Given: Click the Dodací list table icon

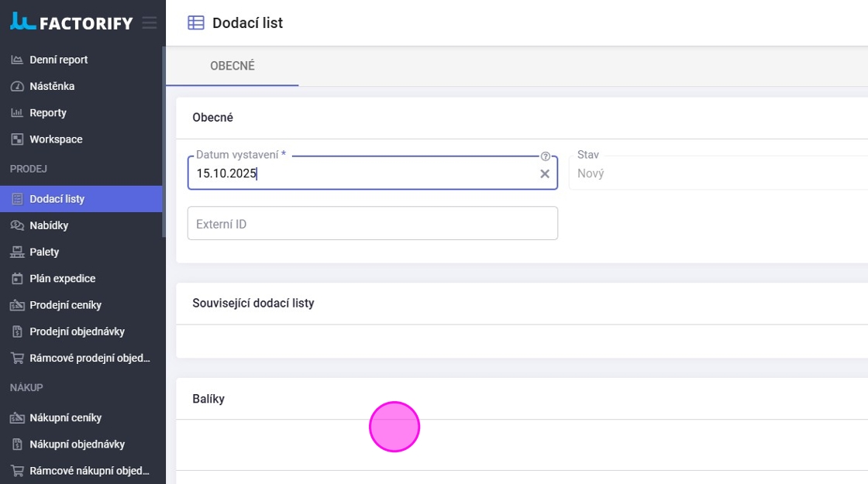Looking at the screenshot, I should point(196,23).
